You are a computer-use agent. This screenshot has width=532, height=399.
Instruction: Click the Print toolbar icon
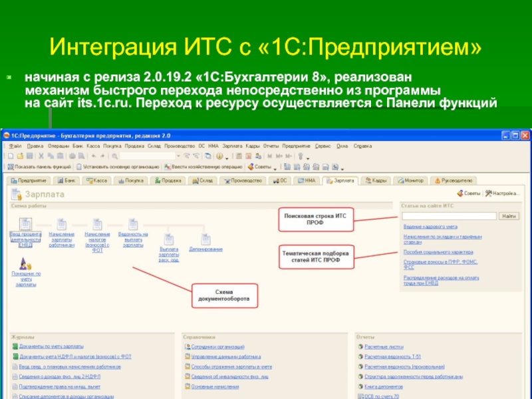72,156
